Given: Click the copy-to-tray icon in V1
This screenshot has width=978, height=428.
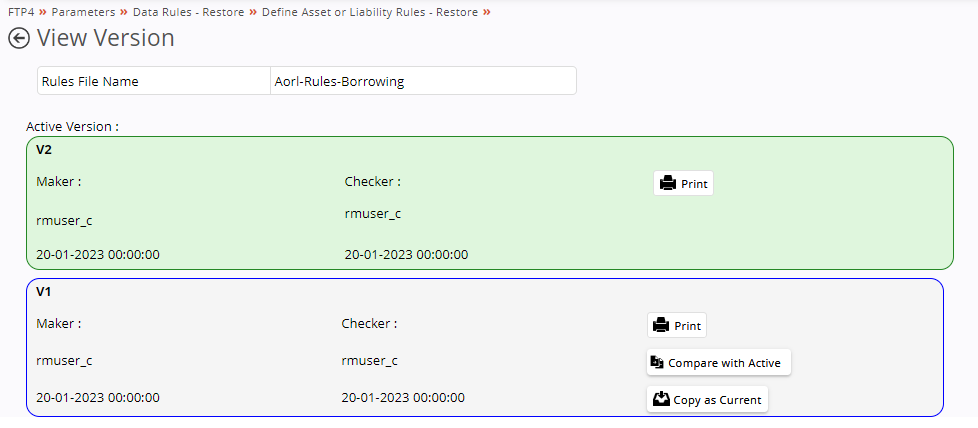Looking at the screenshot, I should coord(661,399).
